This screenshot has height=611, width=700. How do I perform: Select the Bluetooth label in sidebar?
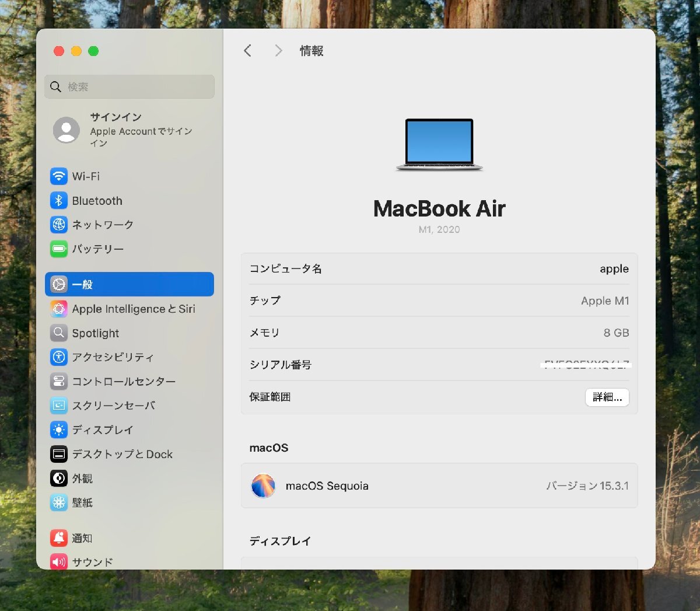pyautogui.click(x=97, y=201)
